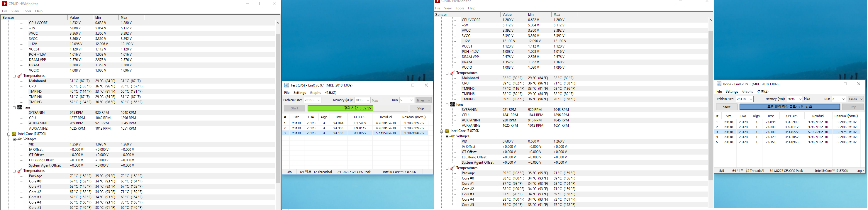The height and width of the screenshot is (210, 868).
Task: Click the scroll-up arrow in left HWMonitor window
Action: [x=278, y=23]
